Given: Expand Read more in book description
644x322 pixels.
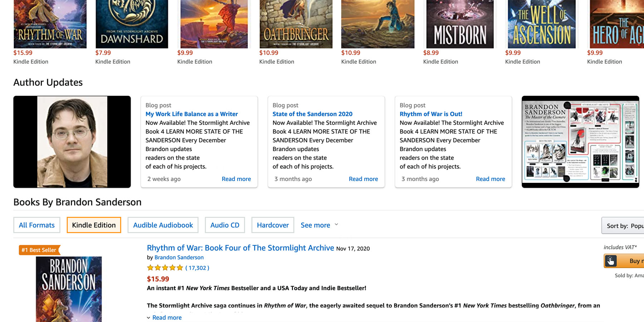Looking at the screenshot, I should [167, 317].
